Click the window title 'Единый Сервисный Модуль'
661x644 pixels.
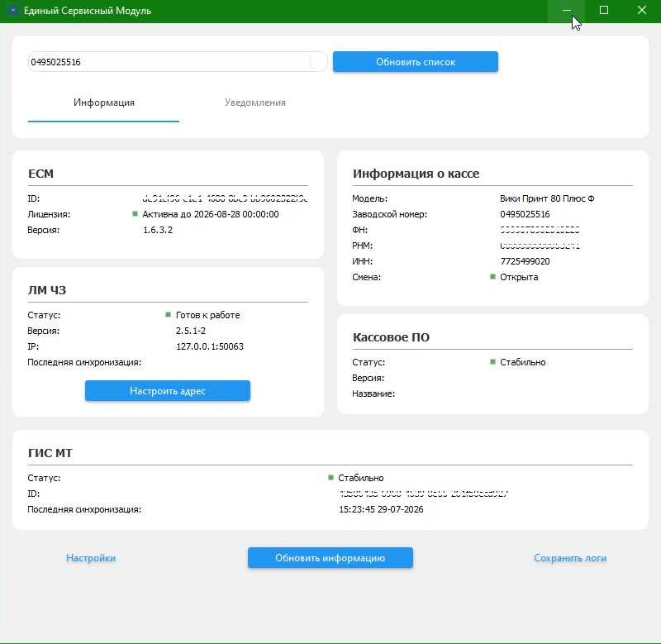click(x=88, y=11)
